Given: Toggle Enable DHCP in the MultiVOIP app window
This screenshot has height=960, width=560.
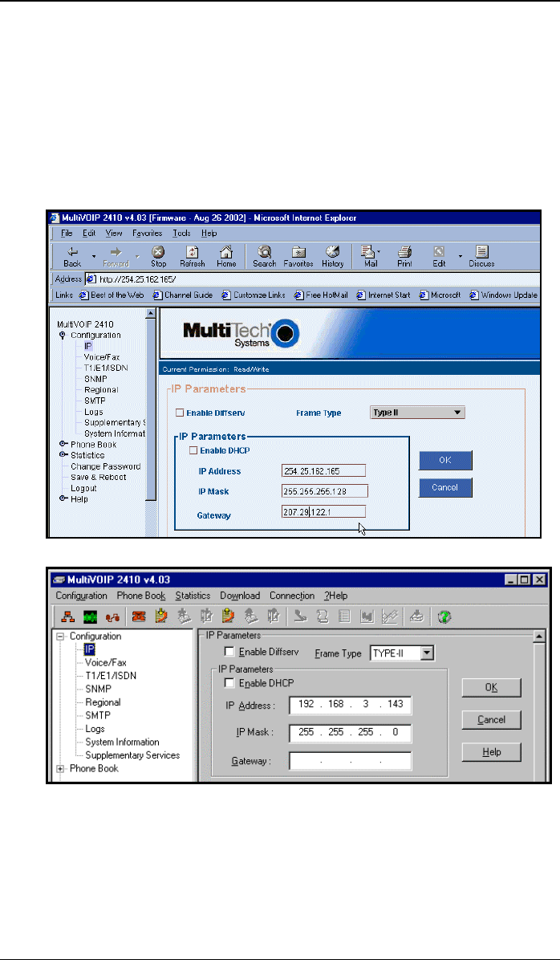Looking at the screenshot, I should click(x=229, y=682).
